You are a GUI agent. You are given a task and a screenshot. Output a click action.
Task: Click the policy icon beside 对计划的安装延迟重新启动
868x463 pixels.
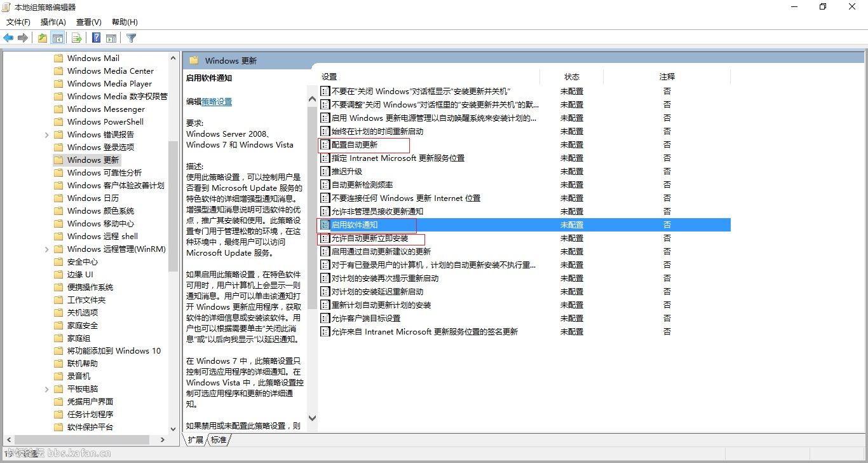tap(325, 291)
